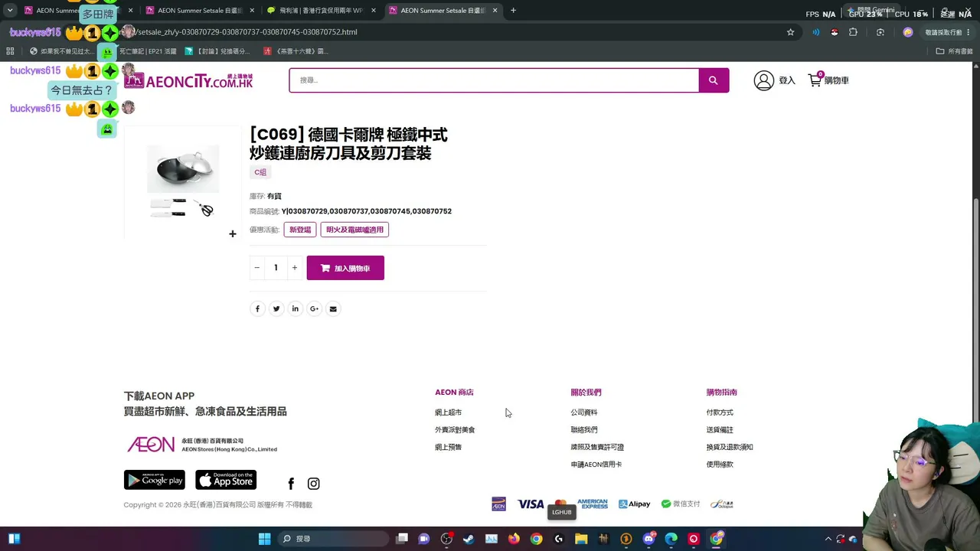980x551 pixels.
Task: Open the 《燕雲十六聲》 bookmark
Action: (296, 51)
